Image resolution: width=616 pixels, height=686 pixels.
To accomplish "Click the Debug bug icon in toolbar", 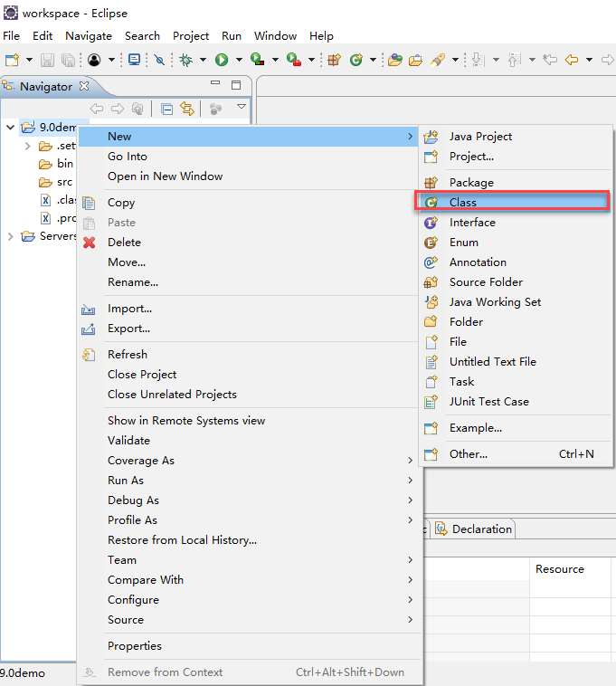I will tap(186, 60).
